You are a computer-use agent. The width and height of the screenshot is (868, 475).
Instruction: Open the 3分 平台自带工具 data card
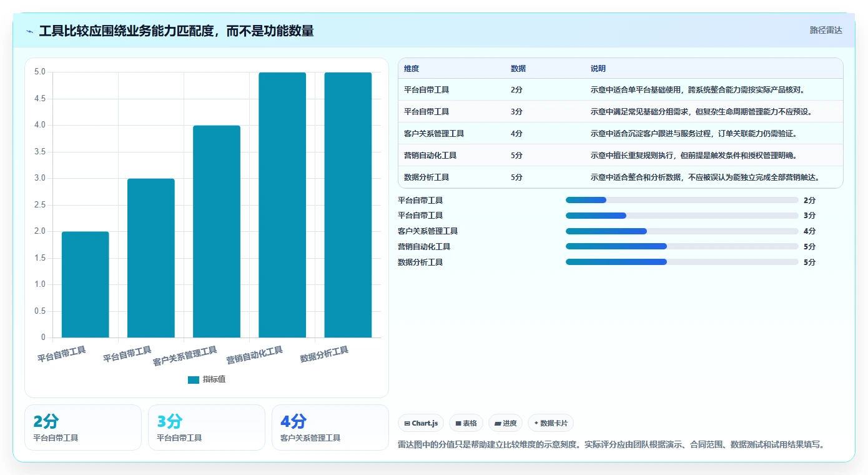coord(207,427)
